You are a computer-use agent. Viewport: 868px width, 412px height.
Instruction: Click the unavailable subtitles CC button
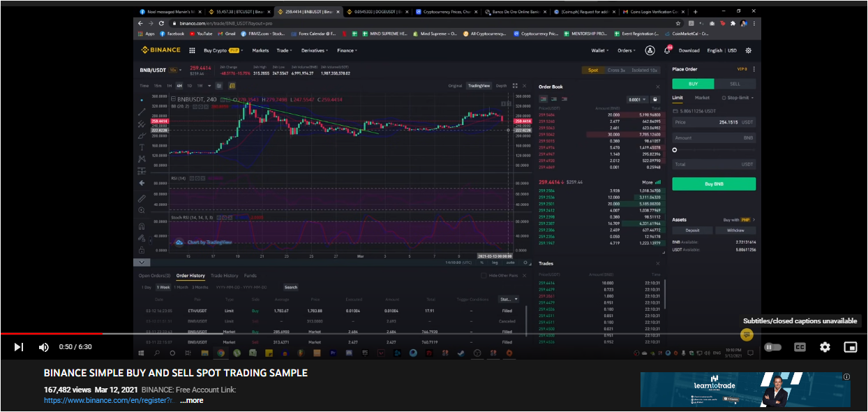800,347
